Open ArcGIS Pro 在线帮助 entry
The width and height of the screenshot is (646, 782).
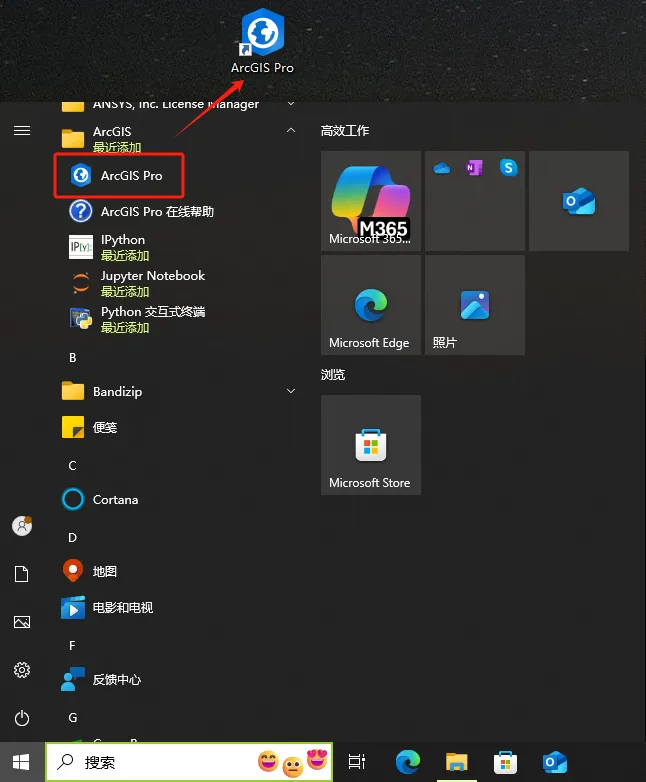142,211
